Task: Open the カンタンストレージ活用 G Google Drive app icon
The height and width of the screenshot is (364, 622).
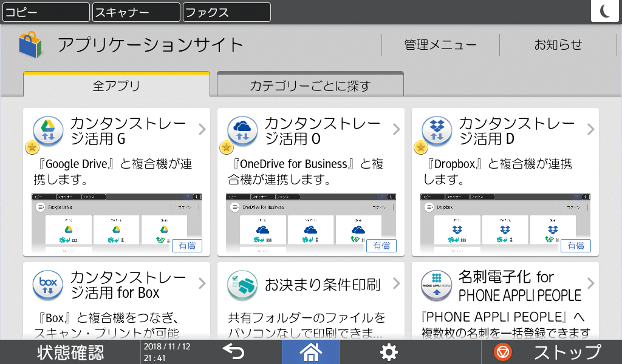Action: (47, 129)
